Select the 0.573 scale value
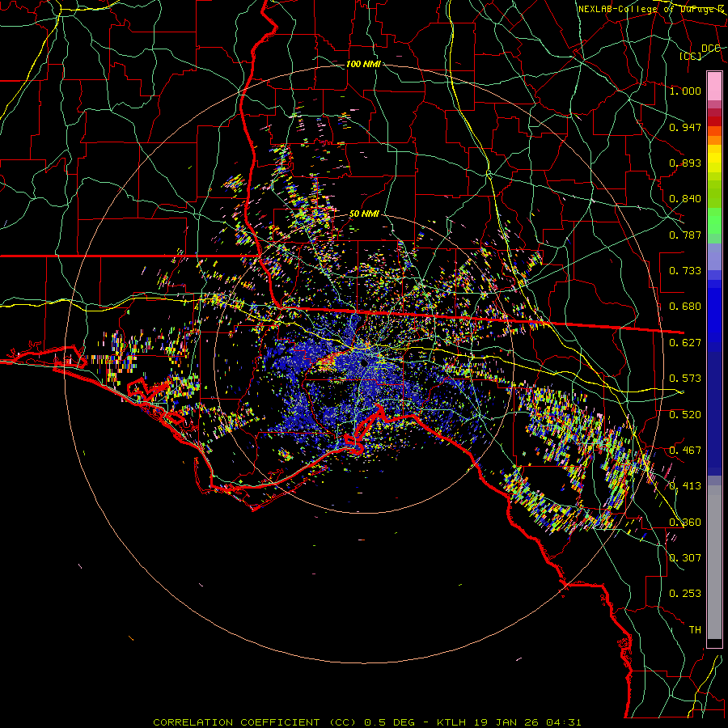 tap(685, 379)
